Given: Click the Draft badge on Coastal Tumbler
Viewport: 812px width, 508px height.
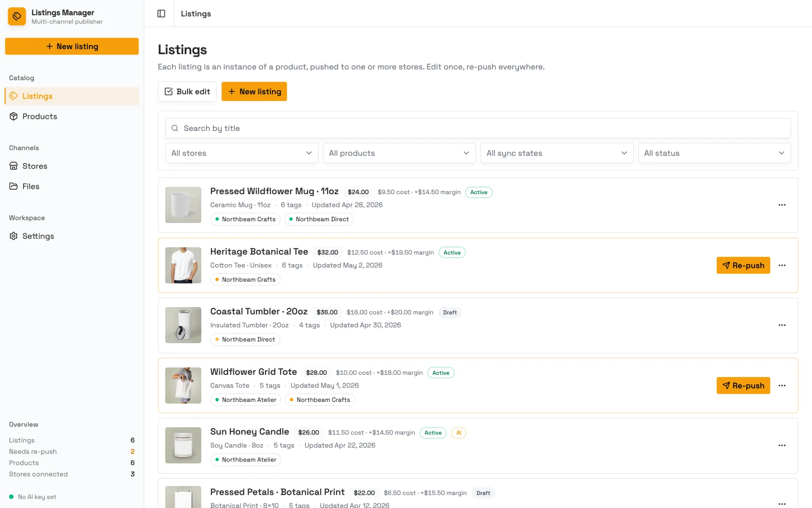Looking at the screenshot, I should 450,312.
